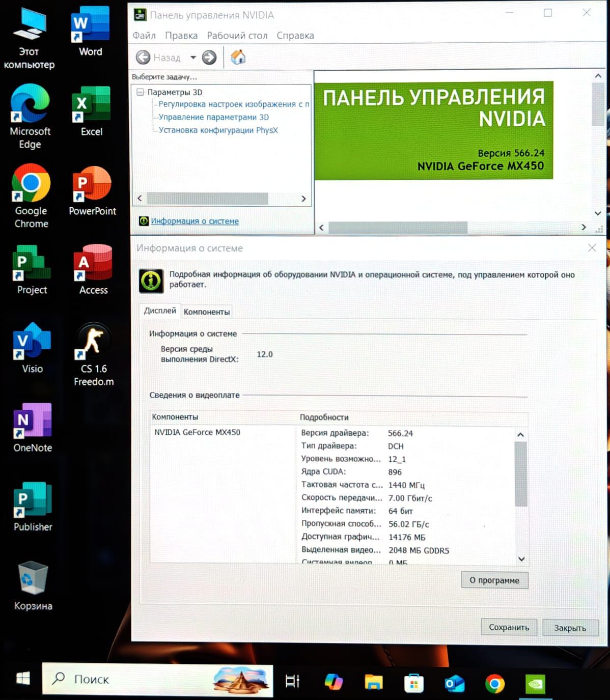The height and width of the screenshot is (700, 610).
Task: Open the Правка menu
Action: pyautogui.click(x=181, y=36)
